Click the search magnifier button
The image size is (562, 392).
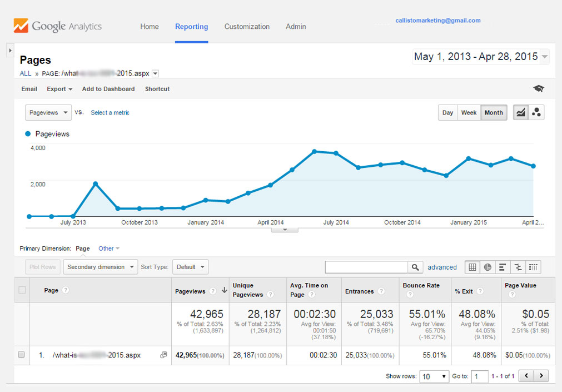(x=415, y=267)
